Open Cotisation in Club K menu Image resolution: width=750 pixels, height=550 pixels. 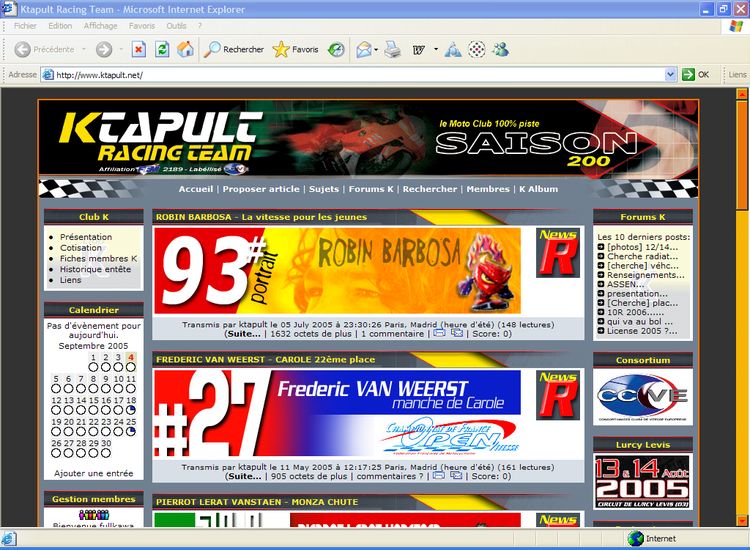tap(81, 248)
